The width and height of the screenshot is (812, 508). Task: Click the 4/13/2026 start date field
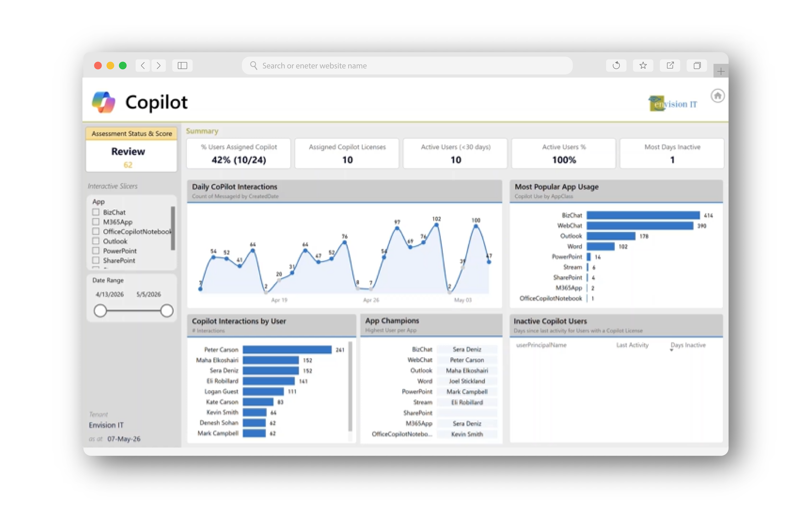[110, 294]
